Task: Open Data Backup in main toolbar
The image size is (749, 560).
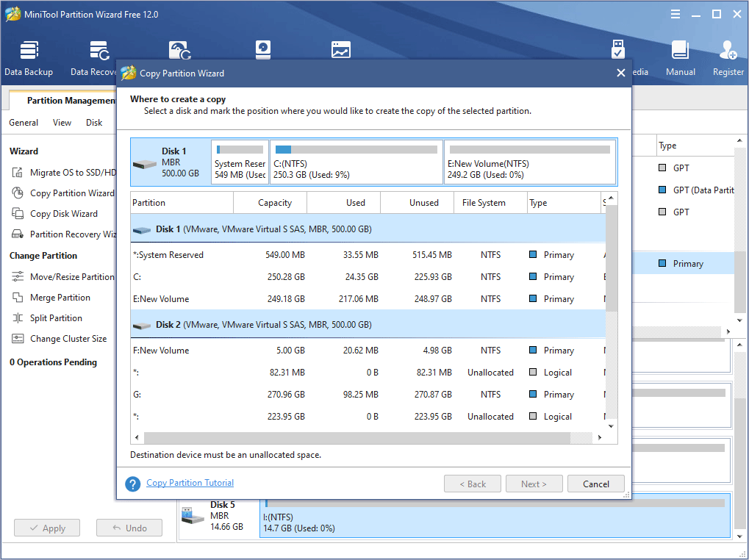Action: click(x=29, y=59)
